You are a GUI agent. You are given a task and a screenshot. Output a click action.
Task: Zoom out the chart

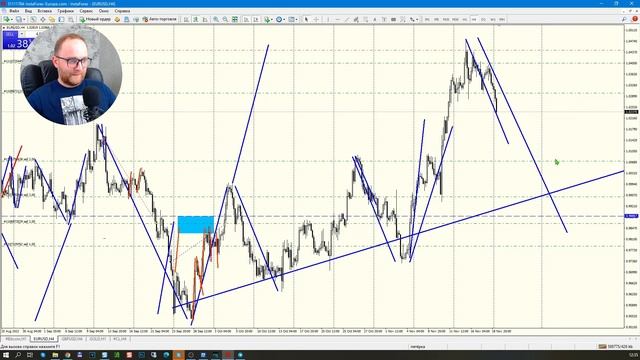(225, 19)
